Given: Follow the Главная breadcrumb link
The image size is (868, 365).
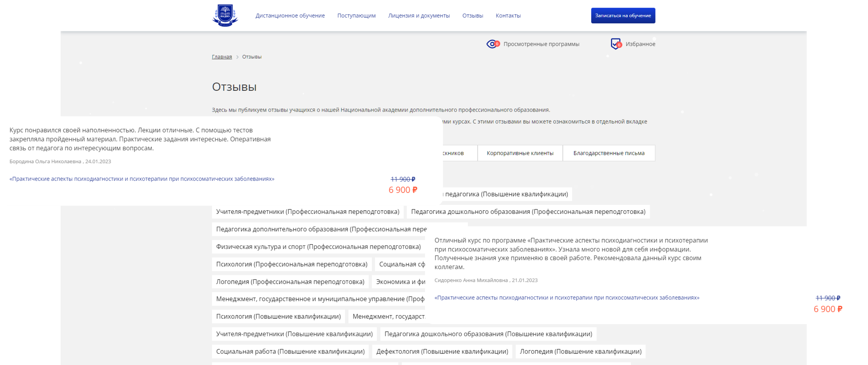Looking at the screenshot, I should point(222,57).
